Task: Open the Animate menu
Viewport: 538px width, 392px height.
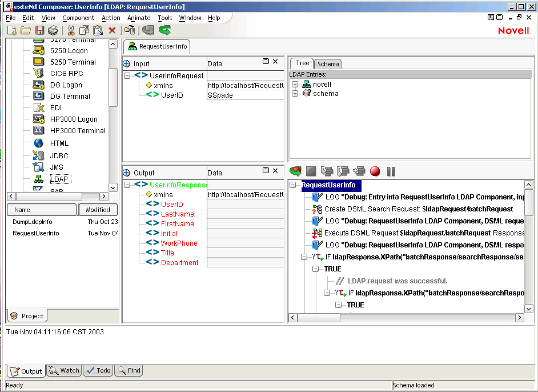Action: pyautogui.click(x=139, y=18)
